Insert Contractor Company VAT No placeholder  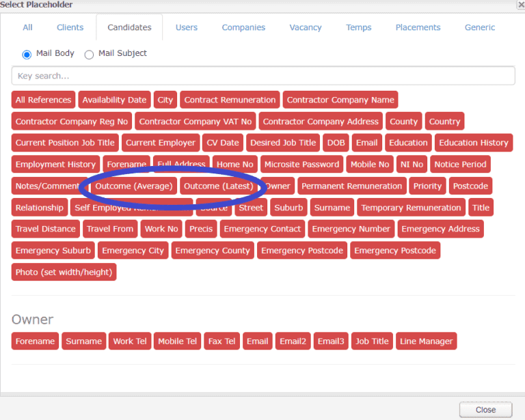[x=196, y=121]
